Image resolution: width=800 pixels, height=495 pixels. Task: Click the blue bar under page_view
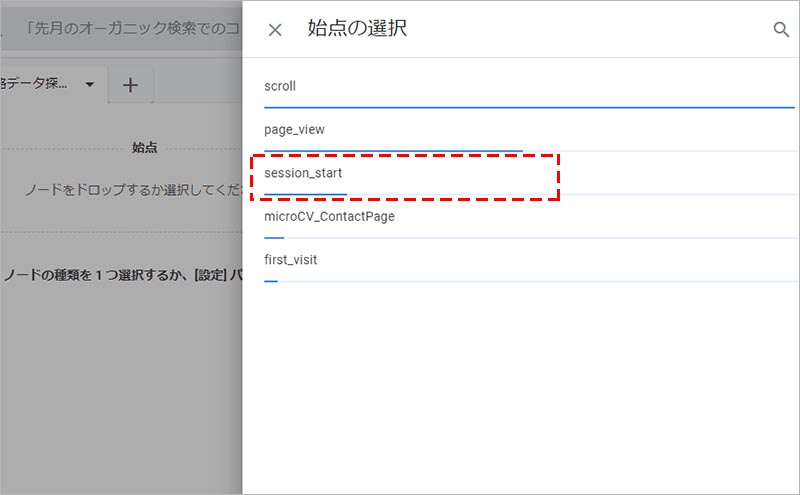click(393, 151)
